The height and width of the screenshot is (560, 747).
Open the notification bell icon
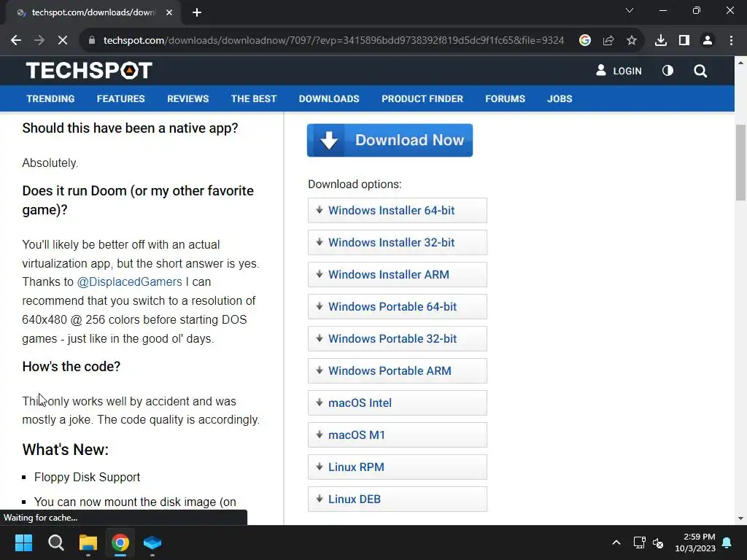click(x=727, y=542)
